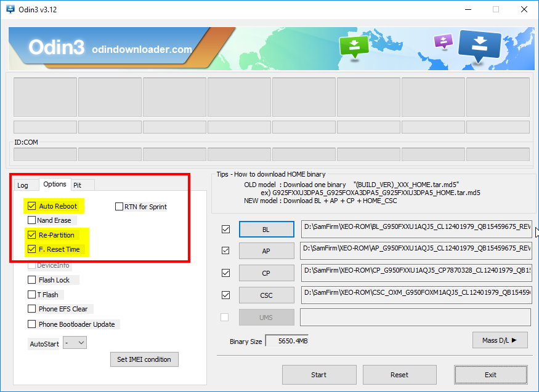Click the CSC file browse button
The image size is (539, 392).
point(266,295)
